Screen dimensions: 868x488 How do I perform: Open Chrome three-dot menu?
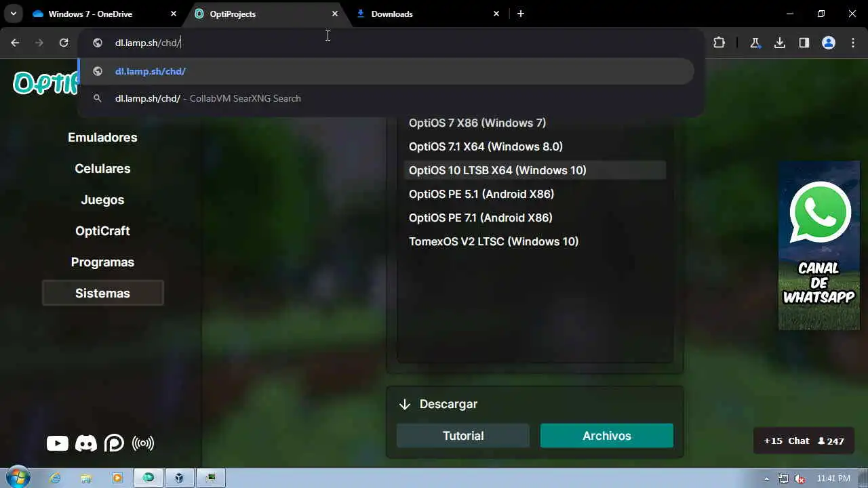click(853, 43)
